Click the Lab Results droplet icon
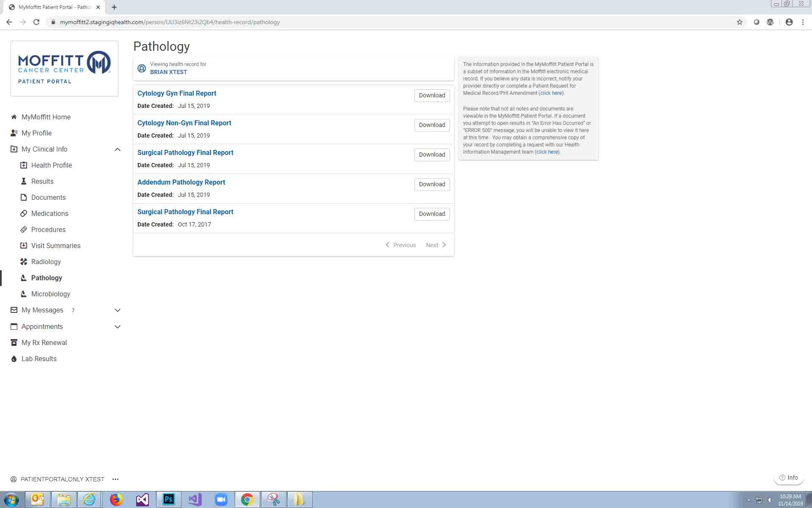The height and width of the screenshot is (508, 812). [14, 359]
